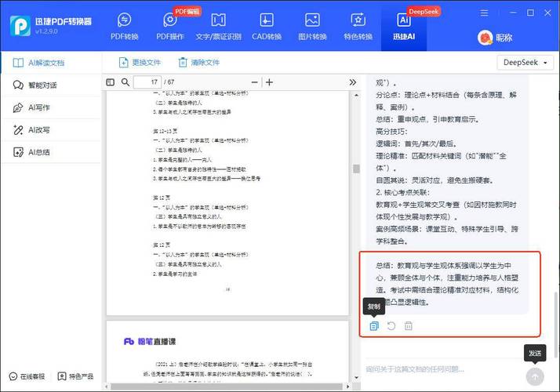560x392 pixels.
Task: Click the search magnifier in the PDF toolbar
Action: (x=125, y=82)
